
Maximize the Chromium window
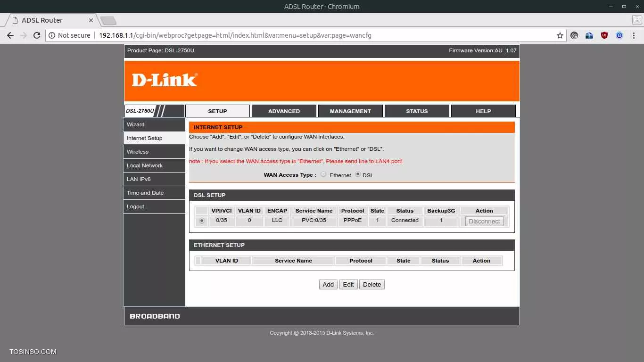coord(624,7)
